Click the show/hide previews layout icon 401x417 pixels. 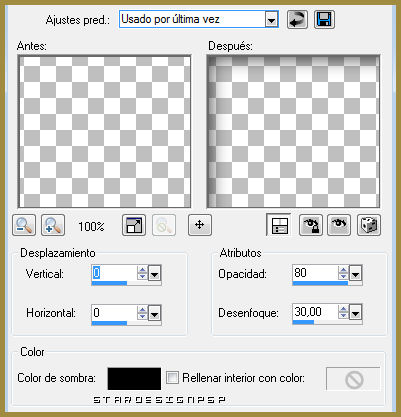pos(279,226)
